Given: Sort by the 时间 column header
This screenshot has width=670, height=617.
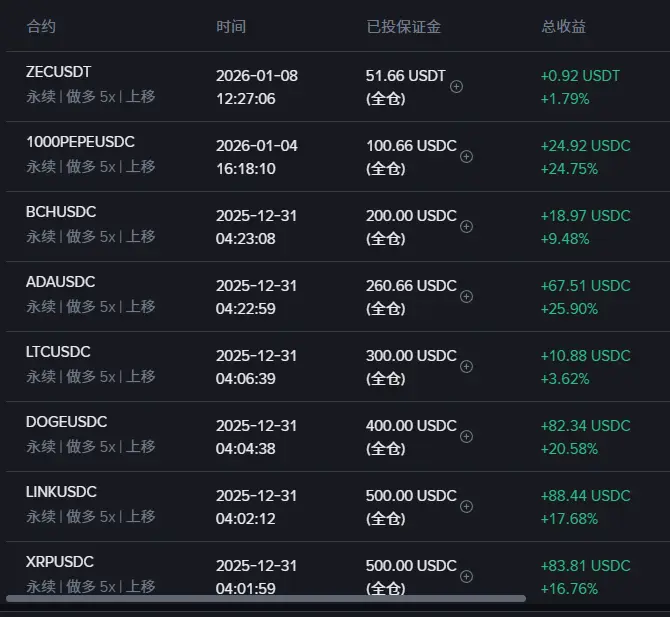Looking at the screenshot, I should point(231,27).
